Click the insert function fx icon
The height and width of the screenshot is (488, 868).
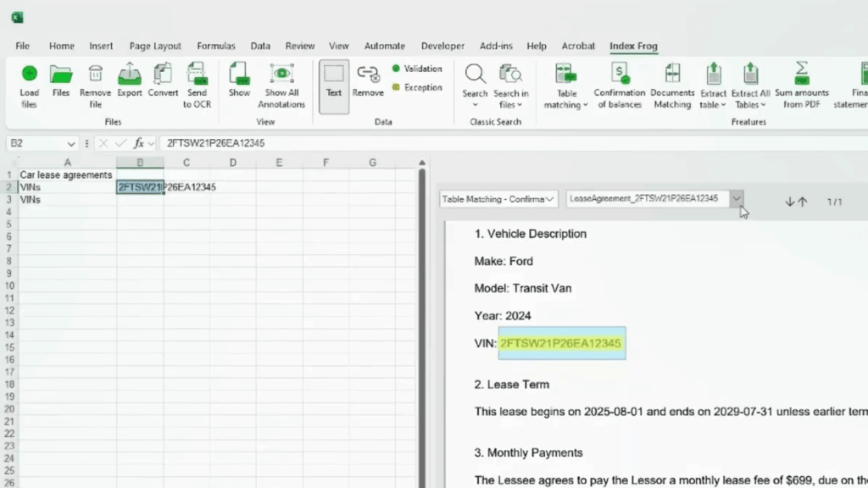point(138,143)
